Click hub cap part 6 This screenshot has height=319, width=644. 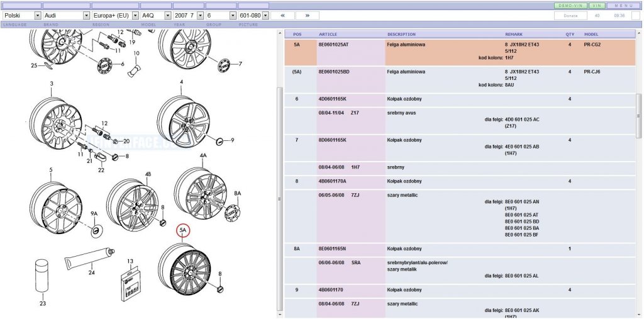[105, 65]
